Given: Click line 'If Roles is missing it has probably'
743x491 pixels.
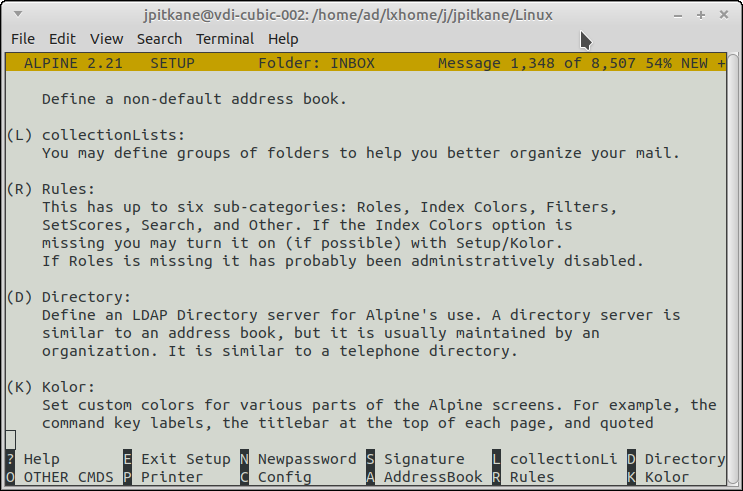Looking at the screenshot, I should pos(343,261).
